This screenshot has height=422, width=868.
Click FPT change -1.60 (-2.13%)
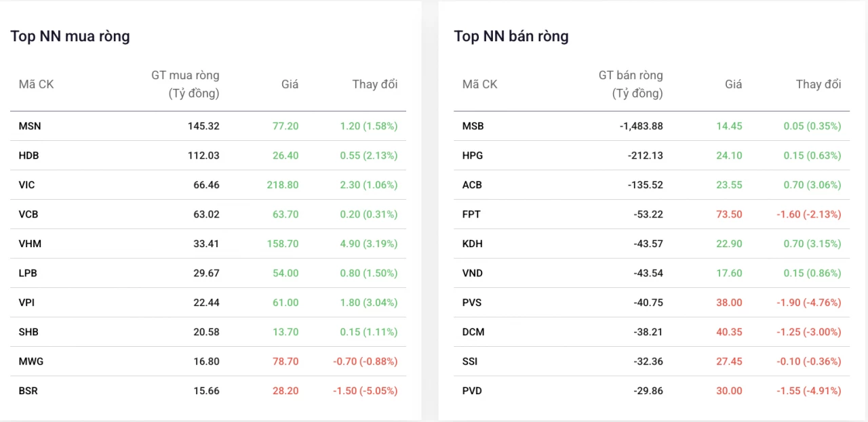point(809,215)
